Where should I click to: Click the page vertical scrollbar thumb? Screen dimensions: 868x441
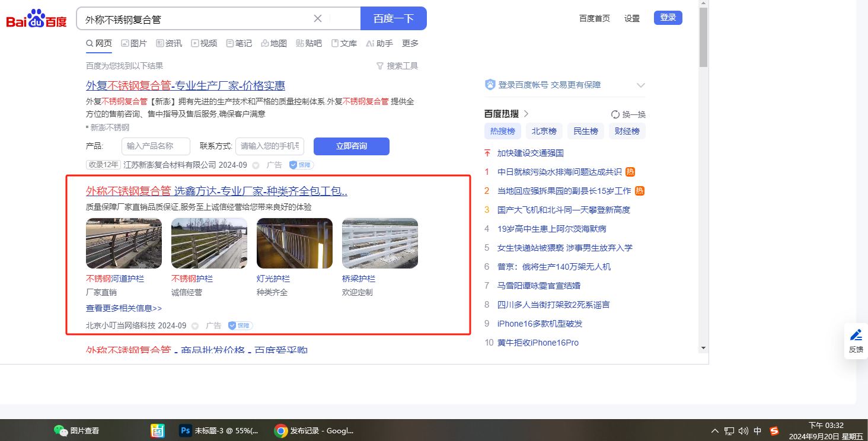[x=704, y=37]
